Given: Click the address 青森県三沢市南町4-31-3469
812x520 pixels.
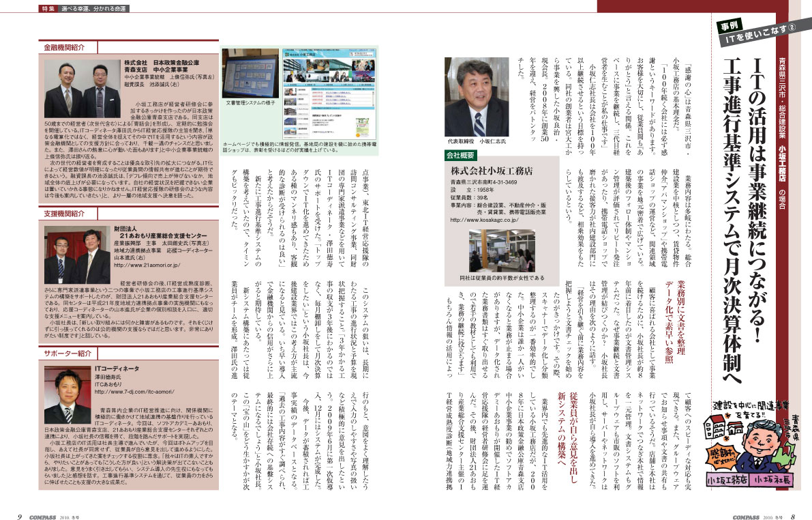Looking at the screenshot, I should pyautogui.click(x=483, y=182).
